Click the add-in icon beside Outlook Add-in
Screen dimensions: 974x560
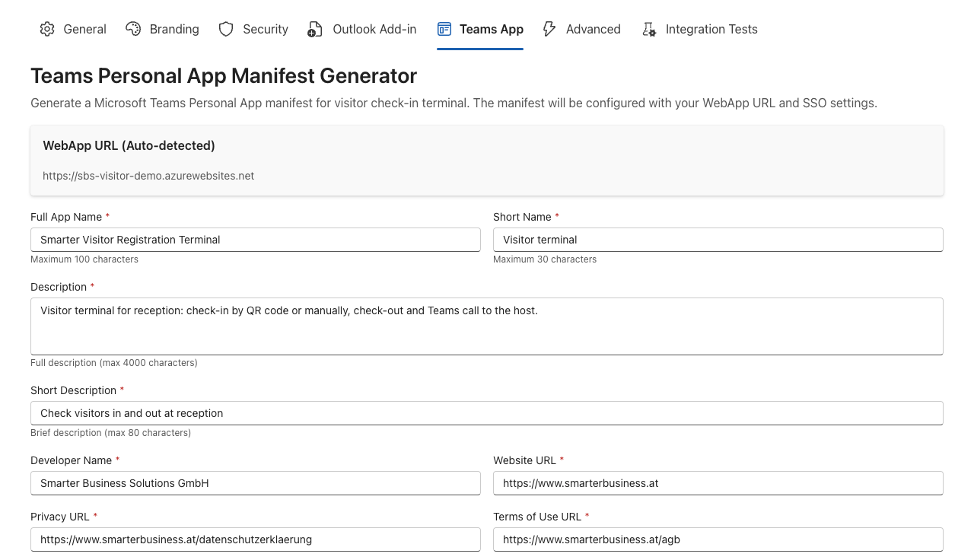coord(315,29)
